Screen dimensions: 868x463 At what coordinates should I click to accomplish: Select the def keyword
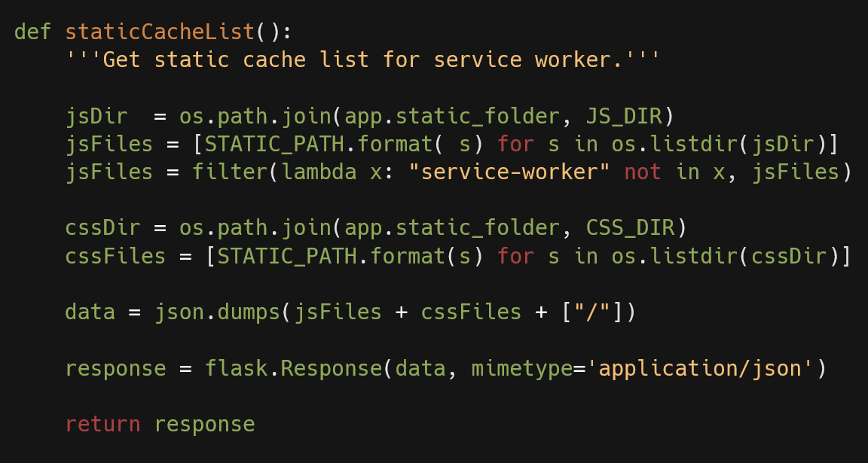tap(34, 32)
